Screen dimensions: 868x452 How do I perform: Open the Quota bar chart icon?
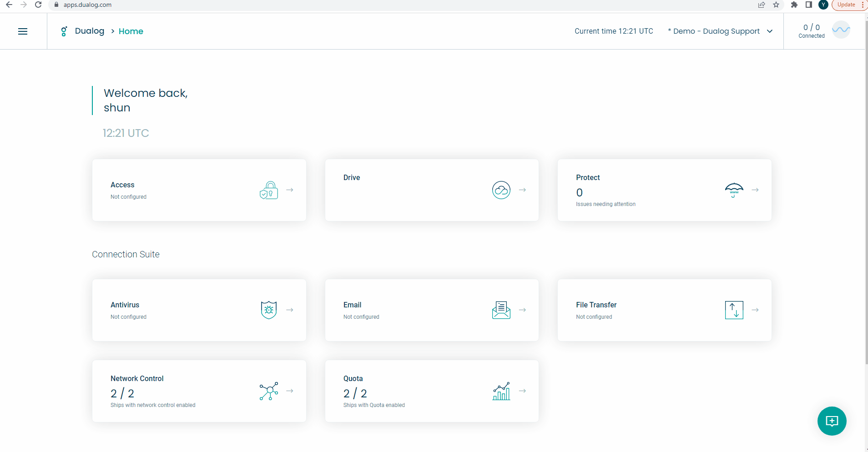[x=501, y=391]
